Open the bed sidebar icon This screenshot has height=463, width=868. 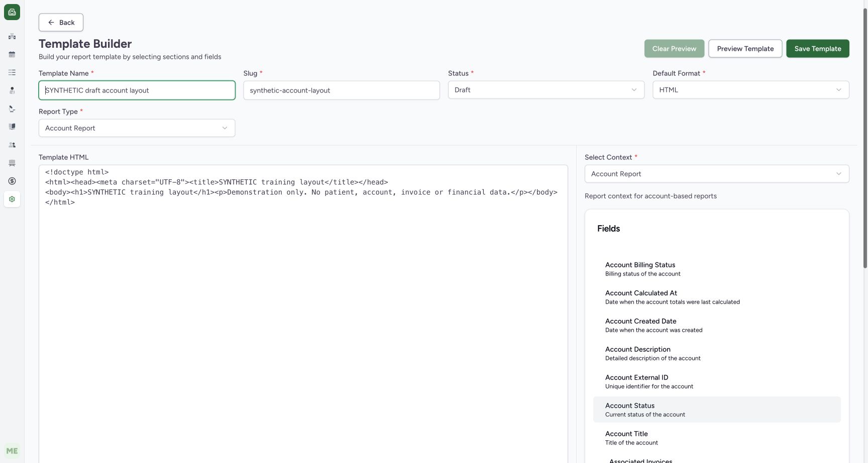(x=12, y=163)
